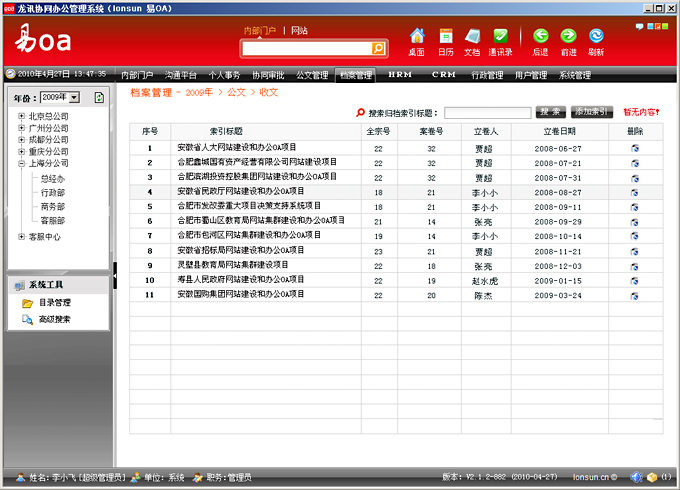Open 行政管理 menu
This screenshot has height=490, width=680.
pyautogui.click(x=487, y=75)
